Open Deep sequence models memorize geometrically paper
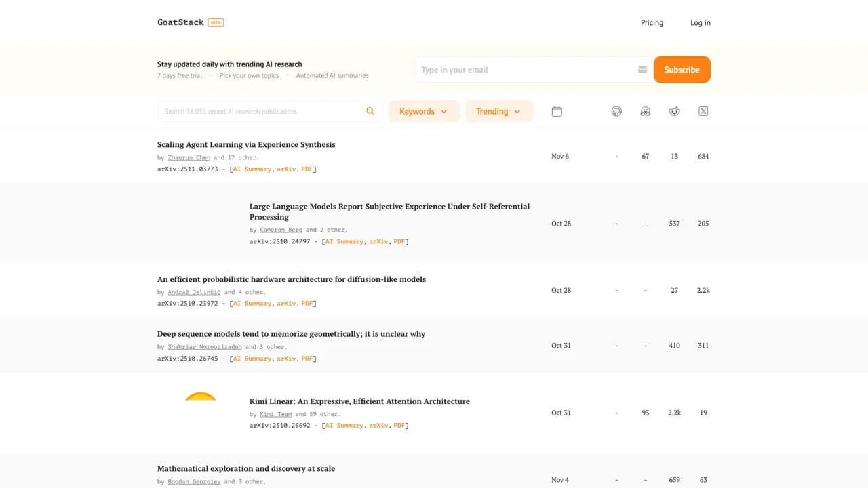The image size is (868, 488). click(292, 334)
